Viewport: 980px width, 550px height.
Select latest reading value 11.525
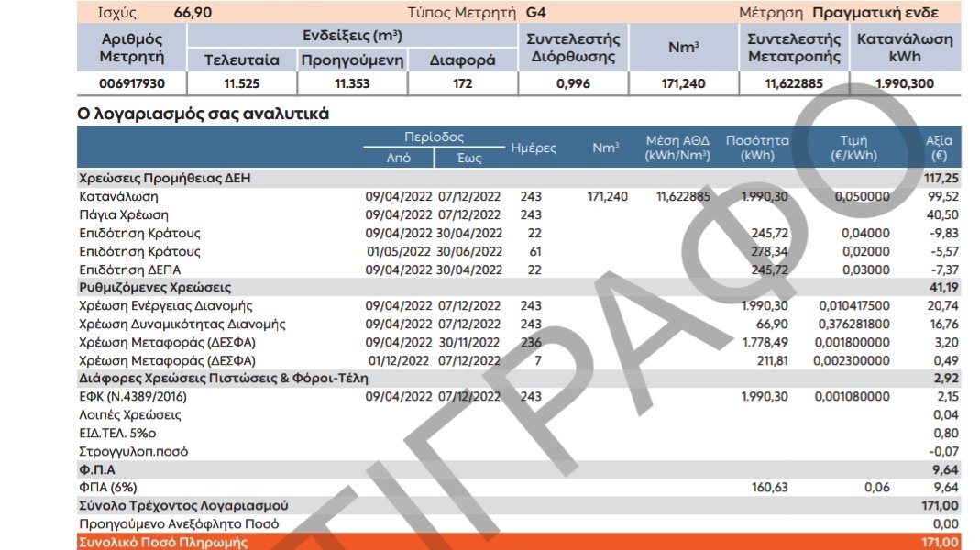[x=242, y=83]
